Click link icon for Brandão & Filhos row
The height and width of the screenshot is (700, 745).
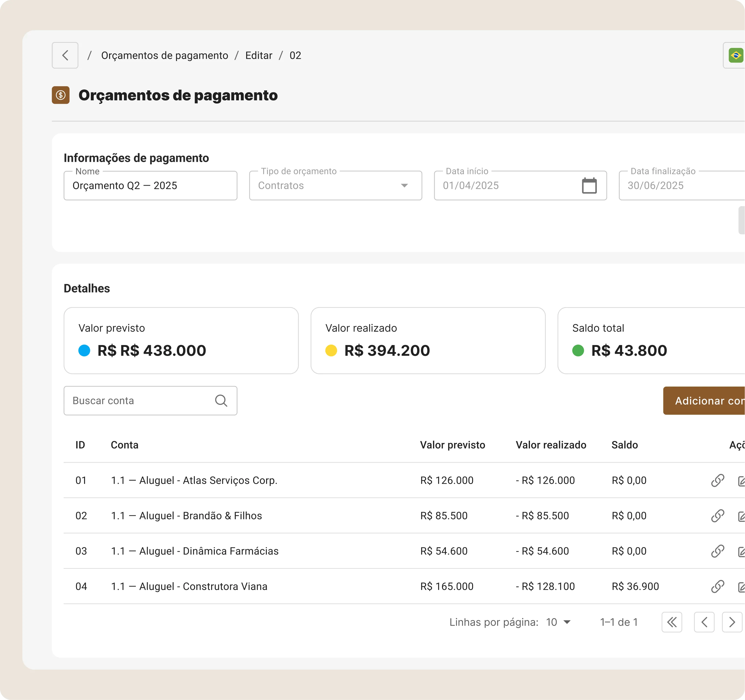pos(717,516)
